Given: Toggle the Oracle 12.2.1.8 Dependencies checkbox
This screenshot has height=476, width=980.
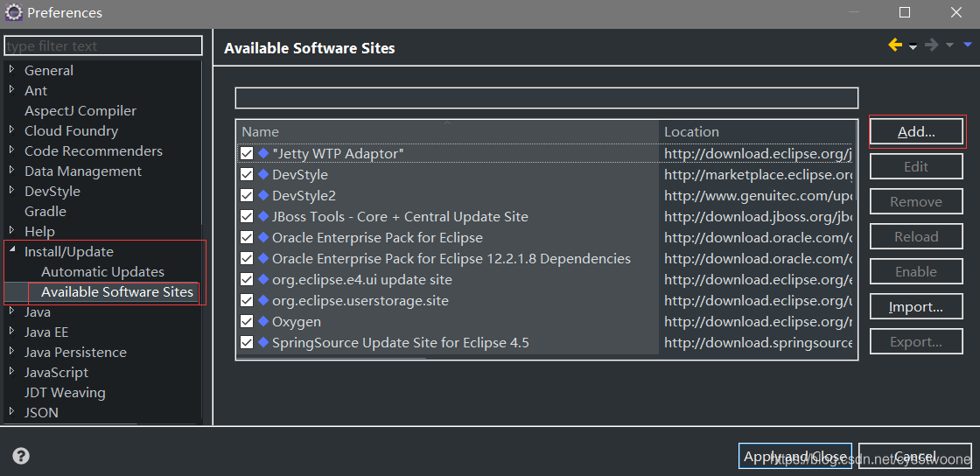Looking at the screenshot, I should click(246, 259).
